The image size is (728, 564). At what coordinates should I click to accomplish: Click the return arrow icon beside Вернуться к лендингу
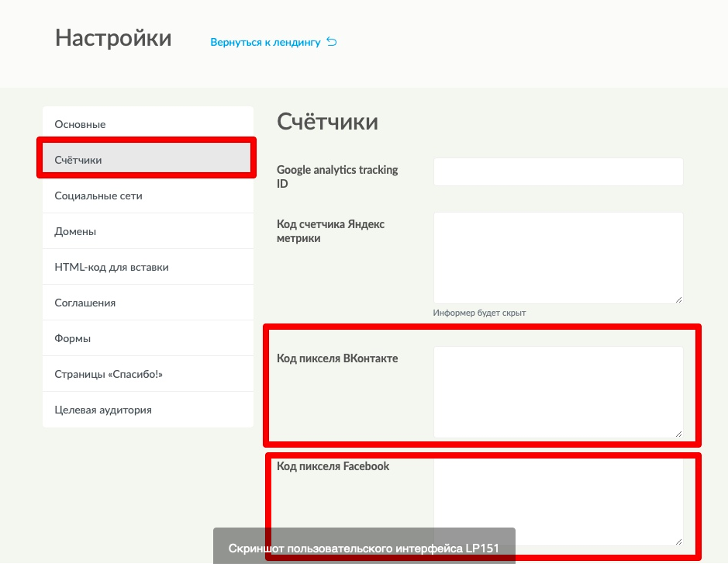[x=332, y=42]
